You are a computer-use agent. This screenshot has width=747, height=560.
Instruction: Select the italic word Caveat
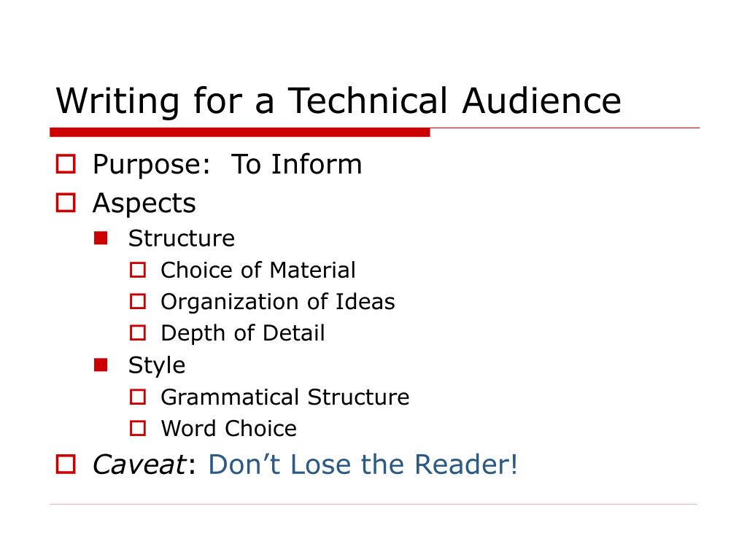click(139, 464)
